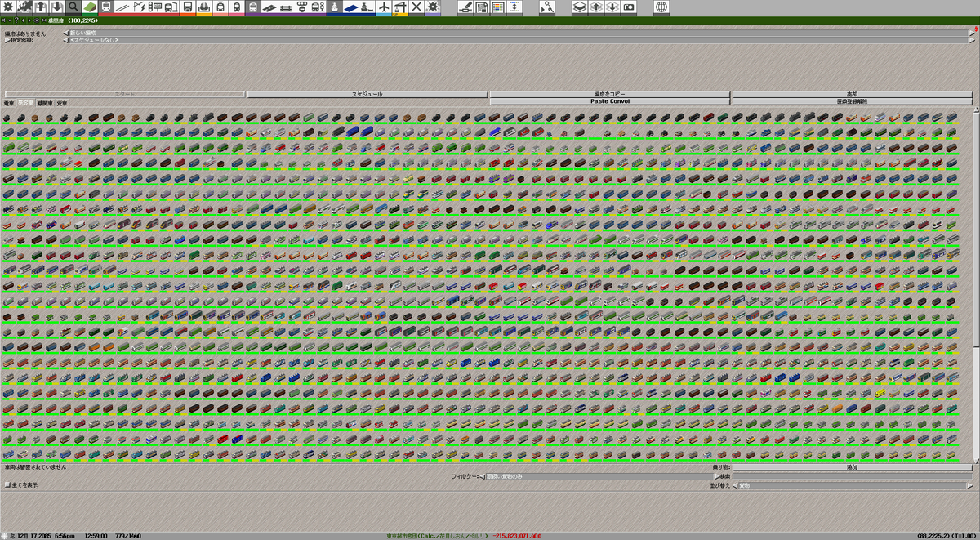Image resolution: width=980 pixels, height=540 pixels.
Task: Click the スケジュール button
Action: [367, 94]
